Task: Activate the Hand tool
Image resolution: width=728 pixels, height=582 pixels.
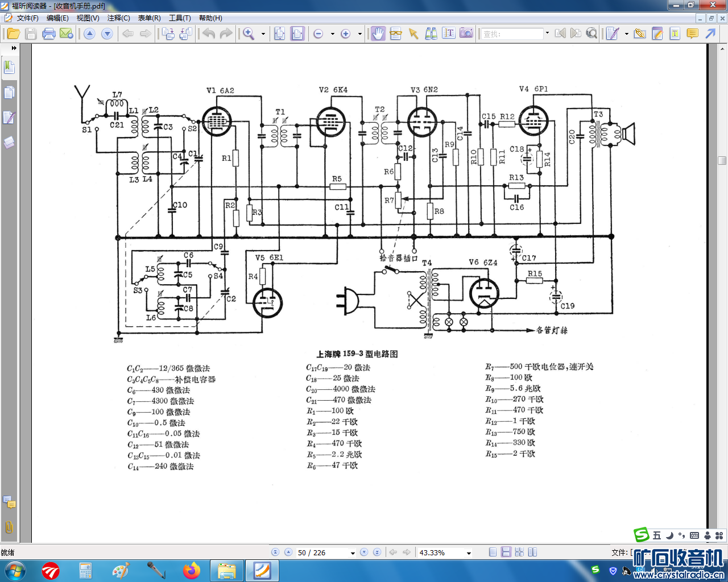Action: (378, 34)
